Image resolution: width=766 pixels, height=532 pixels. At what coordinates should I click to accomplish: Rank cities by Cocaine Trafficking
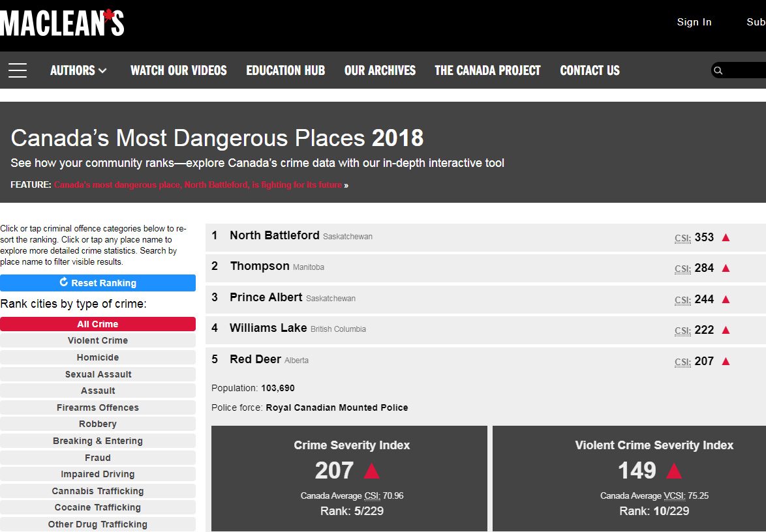coord(98,507)
